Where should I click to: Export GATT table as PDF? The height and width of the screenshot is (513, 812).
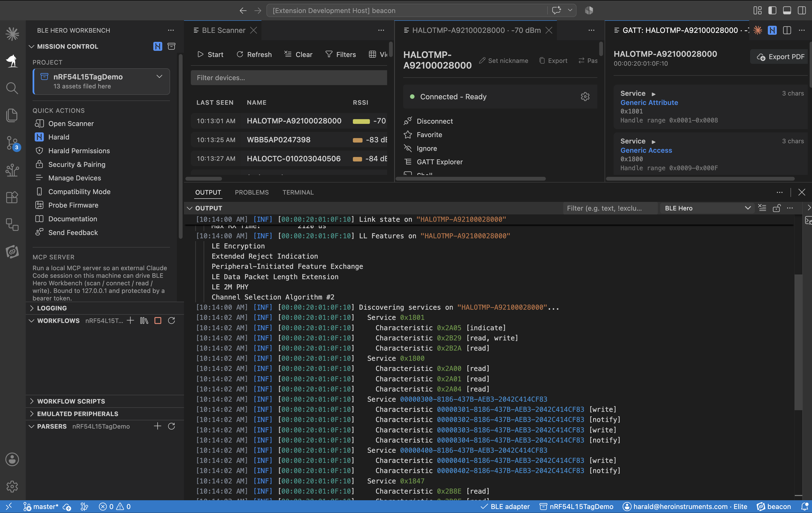pyautogui.click(x=780, y=57)
